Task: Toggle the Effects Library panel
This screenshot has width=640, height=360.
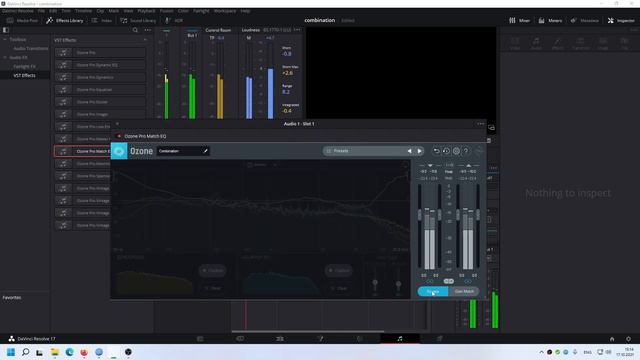Action: click(65, 20)
